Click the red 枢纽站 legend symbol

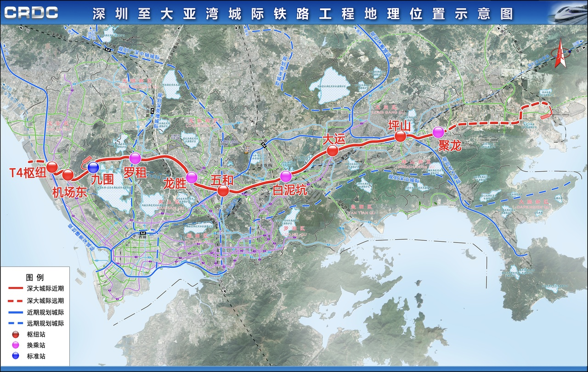click(16, 334)
